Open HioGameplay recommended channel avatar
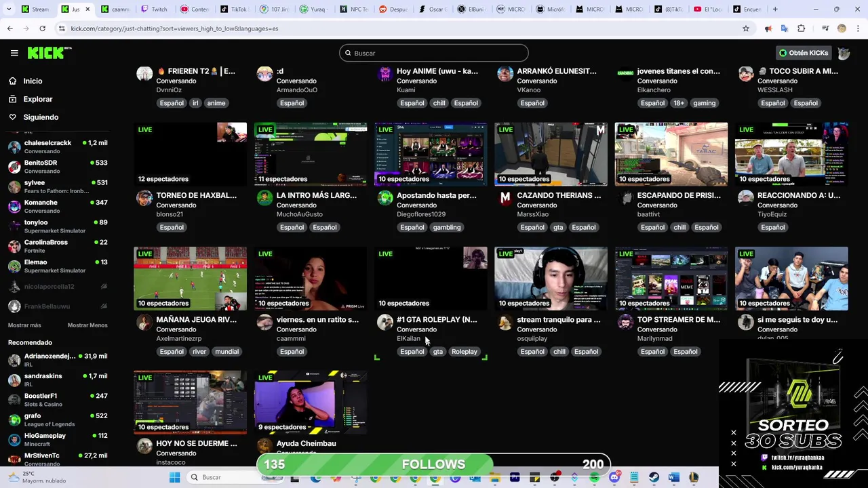868x488 pixels. [14, 439]
